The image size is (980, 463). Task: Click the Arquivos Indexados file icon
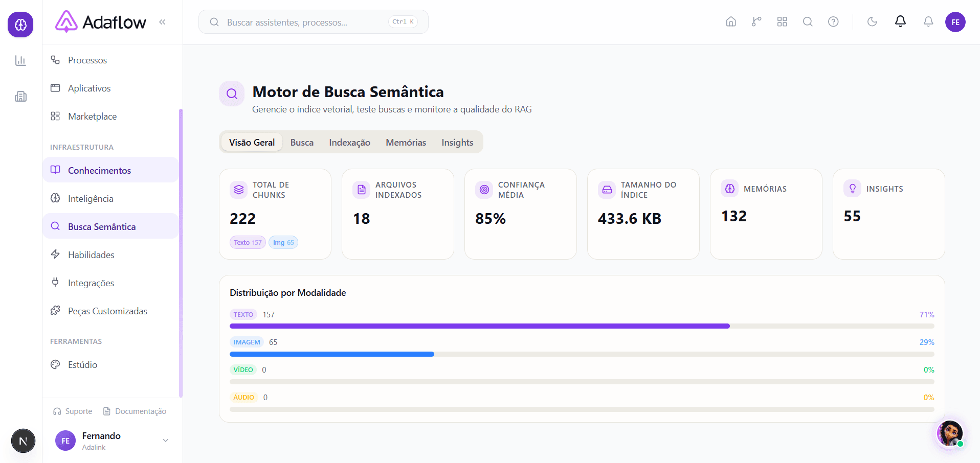point(362,190)
